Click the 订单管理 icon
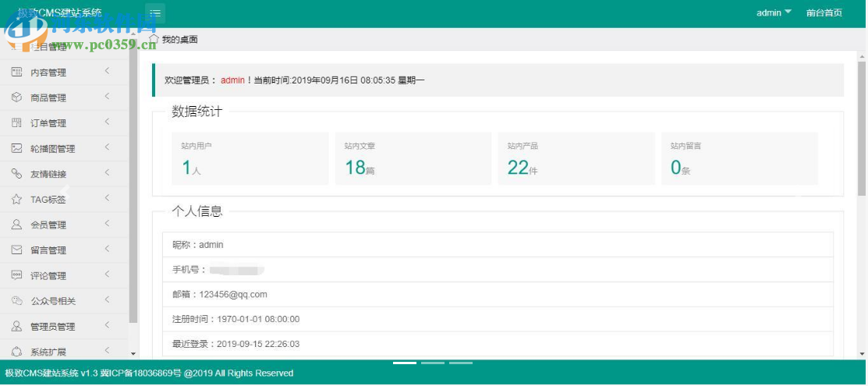Viewport: 868px width, 386px height. click(16, 123)
